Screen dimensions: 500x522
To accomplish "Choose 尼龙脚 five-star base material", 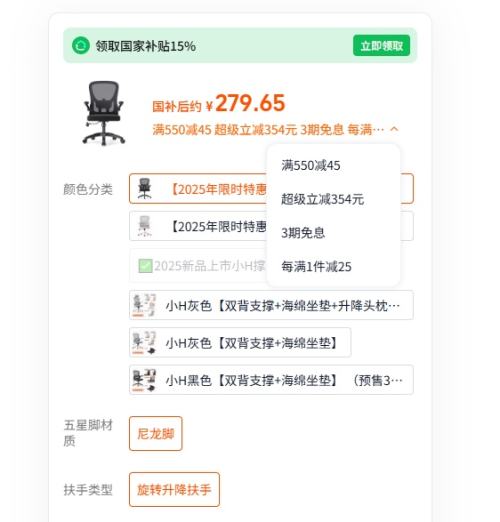I will 156,433.
